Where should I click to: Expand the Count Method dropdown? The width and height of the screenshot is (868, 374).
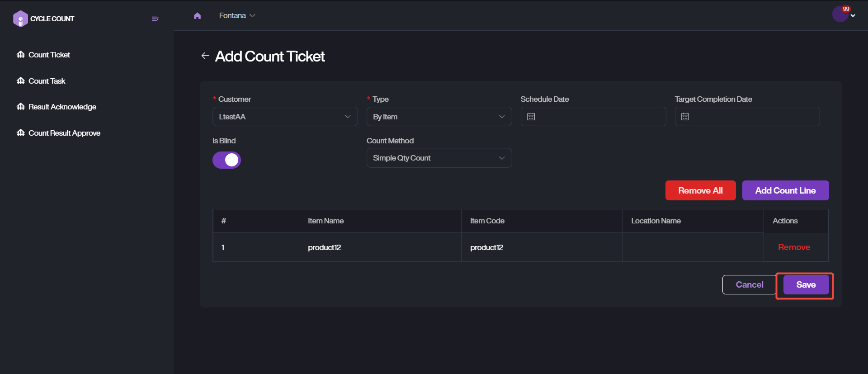[x=439, y=158]
